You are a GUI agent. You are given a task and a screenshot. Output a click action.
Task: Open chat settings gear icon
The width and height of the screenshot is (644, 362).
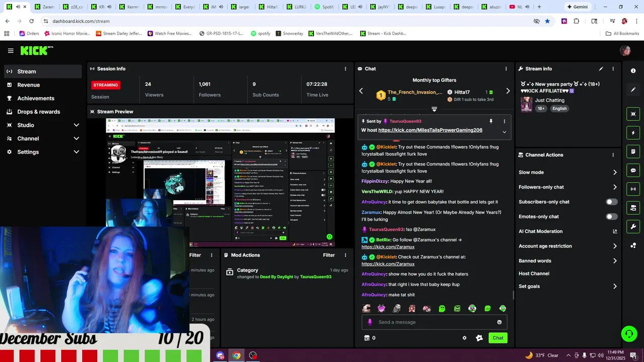tap(464, 338)
